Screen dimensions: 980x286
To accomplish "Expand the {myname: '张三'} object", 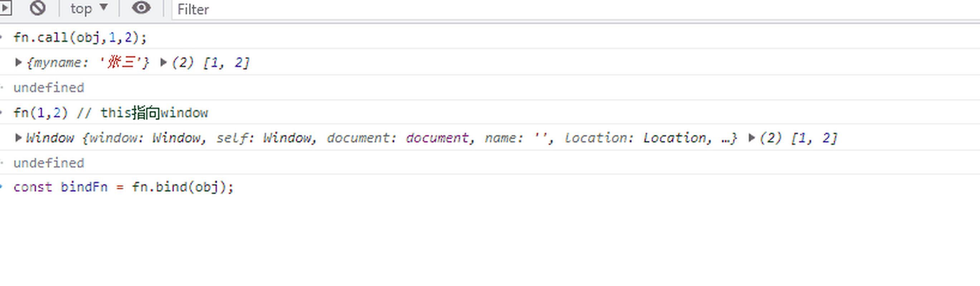I will (18, 62).
